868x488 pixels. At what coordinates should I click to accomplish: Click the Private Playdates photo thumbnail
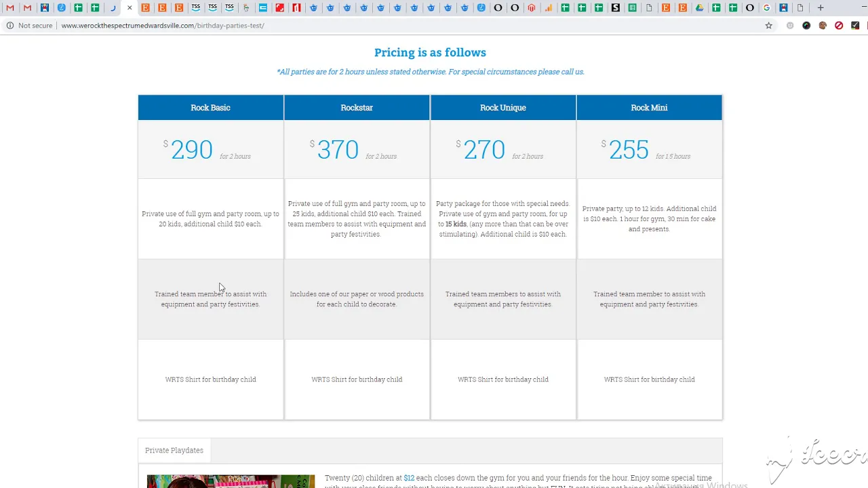click(231, 481)
